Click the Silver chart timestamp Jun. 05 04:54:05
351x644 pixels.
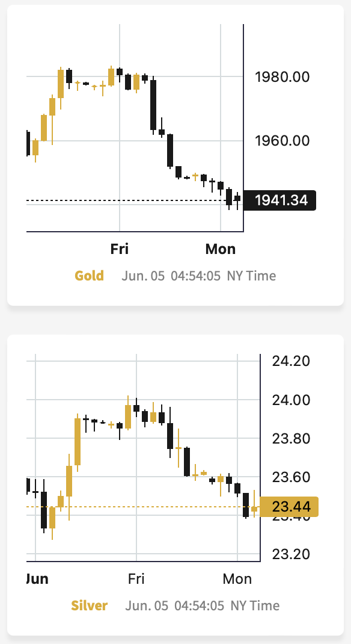pyautogui.click(x=175, y=606)
